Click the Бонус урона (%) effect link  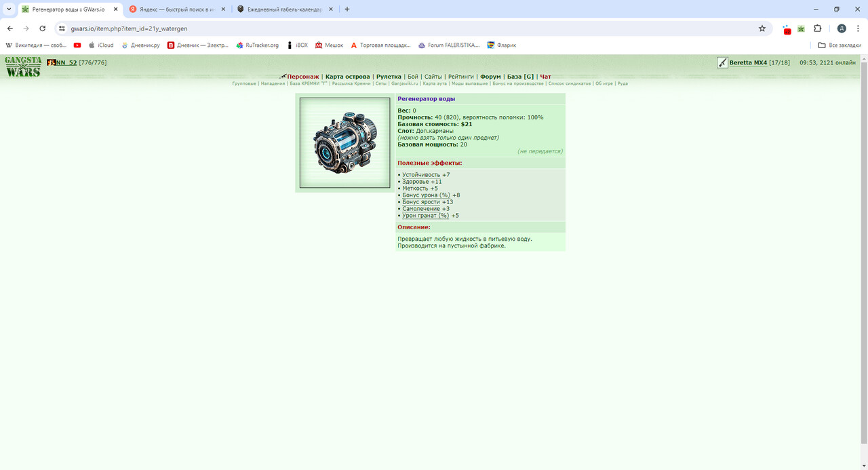(426, 195)
